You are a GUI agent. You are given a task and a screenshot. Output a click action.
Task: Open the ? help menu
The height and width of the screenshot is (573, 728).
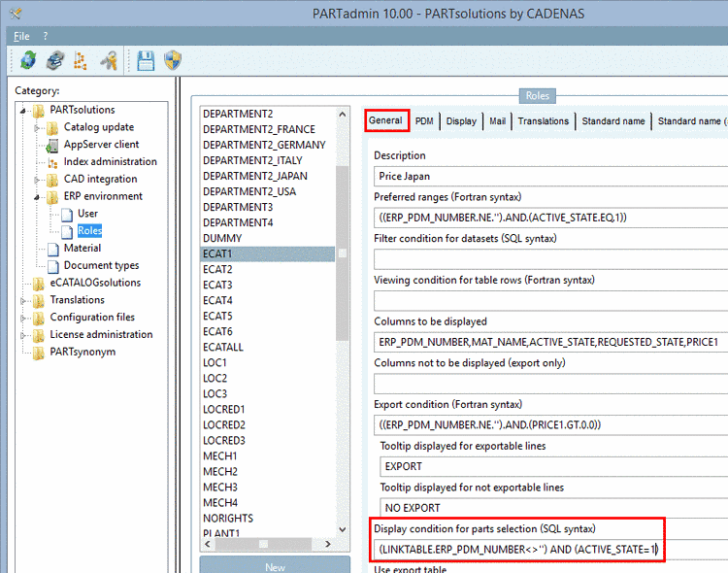tap(45, 36)
